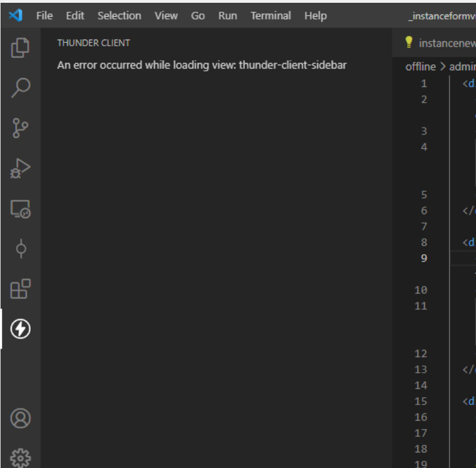Open the Source Control view
This screenshot has height=468, width=476.
pyautogui.click(x=21, y=128)
